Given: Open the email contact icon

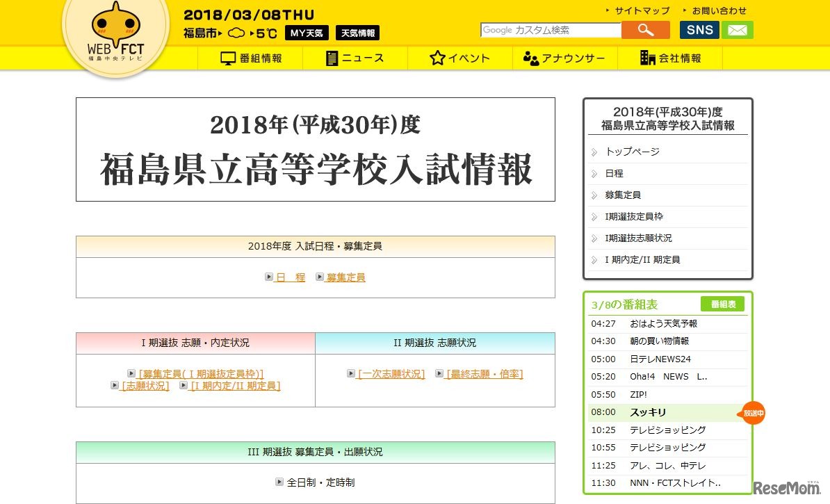Looking at the screenshot, I should pos(737,30).
